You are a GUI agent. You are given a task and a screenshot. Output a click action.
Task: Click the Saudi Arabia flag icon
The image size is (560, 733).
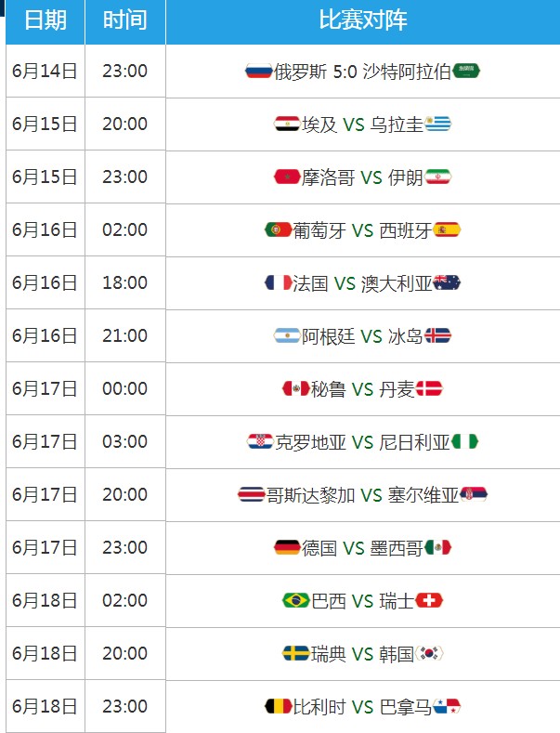(x=466, y=71)
